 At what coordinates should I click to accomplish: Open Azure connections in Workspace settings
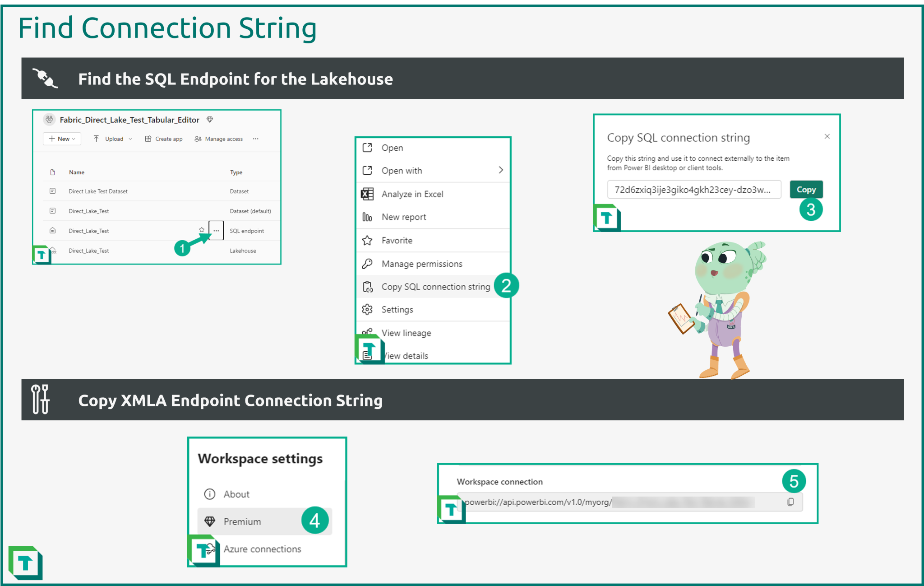click(x=262, y=549)
